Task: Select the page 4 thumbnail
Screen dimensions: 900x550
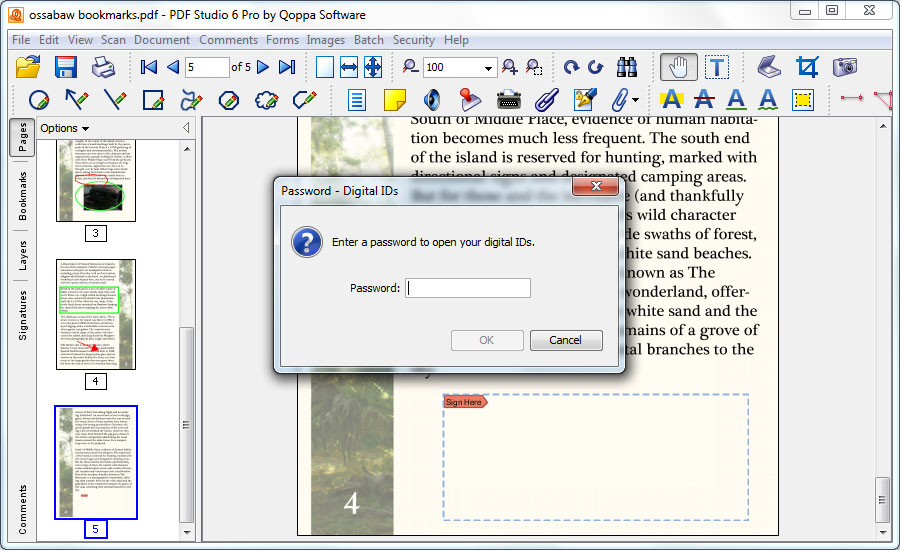Action: point(96,314)
